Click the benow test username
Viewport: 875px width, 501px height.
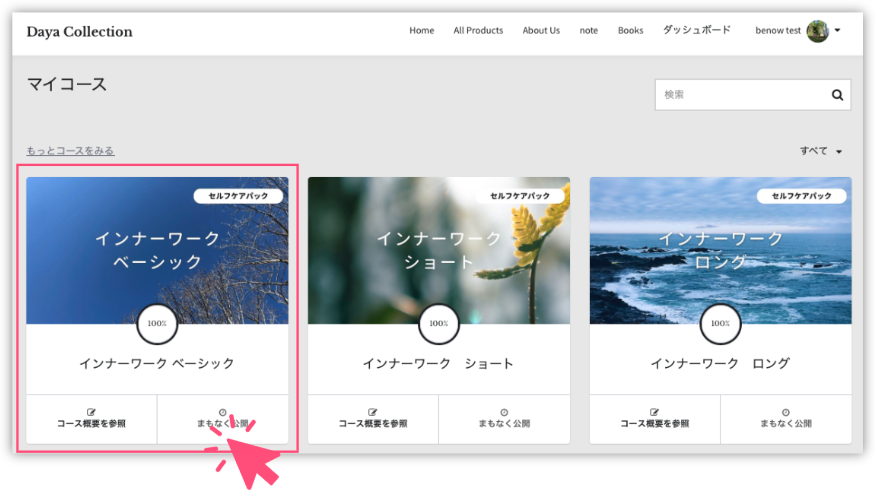coord(778,31)
